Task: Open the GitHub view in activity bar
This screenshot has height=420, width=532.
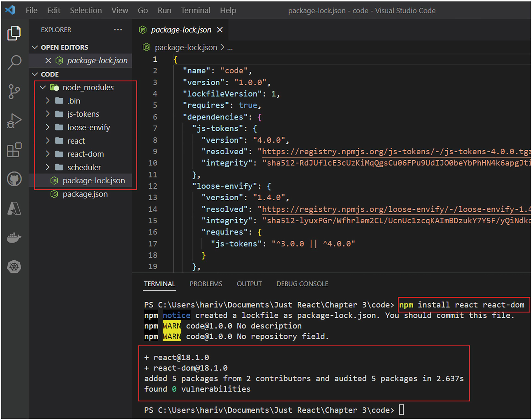Action: 14,179
